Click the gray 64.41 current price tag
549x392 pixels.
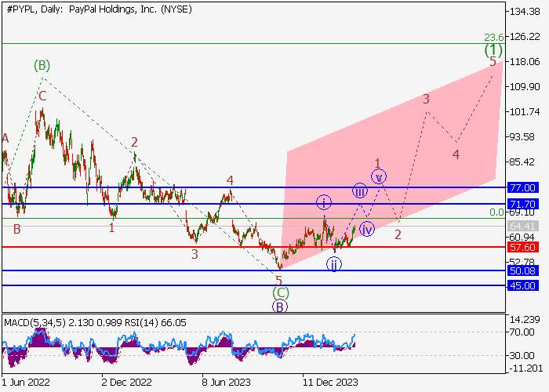[523, 227]
